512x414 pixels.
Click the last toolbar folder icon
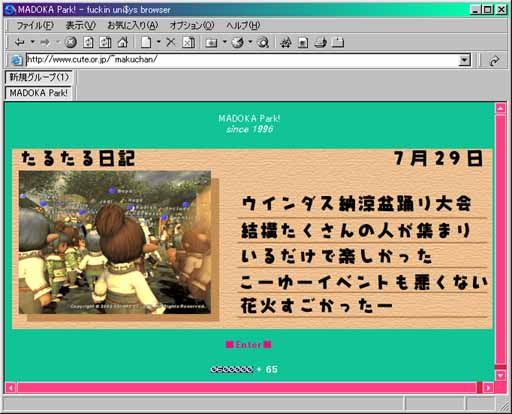tap(338, 42)
